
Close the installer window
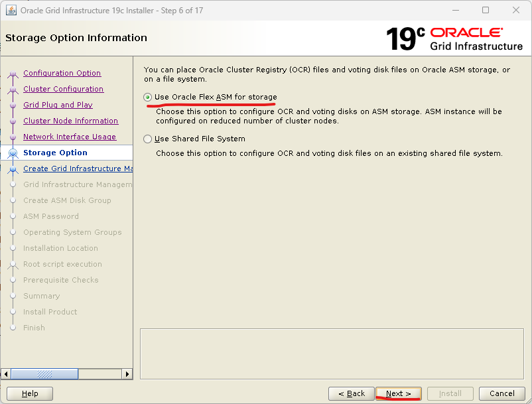click(516, 10)
